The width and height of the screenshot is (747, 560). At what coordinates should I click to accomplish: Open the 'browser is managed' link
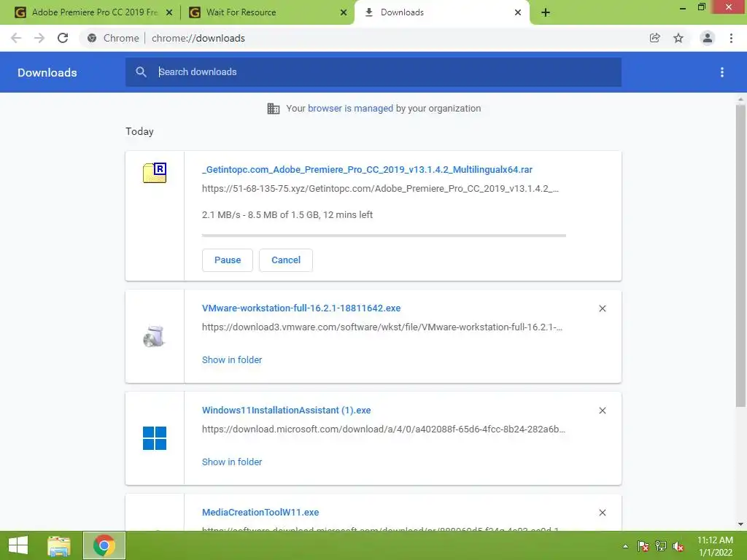(x=351, y=108)
